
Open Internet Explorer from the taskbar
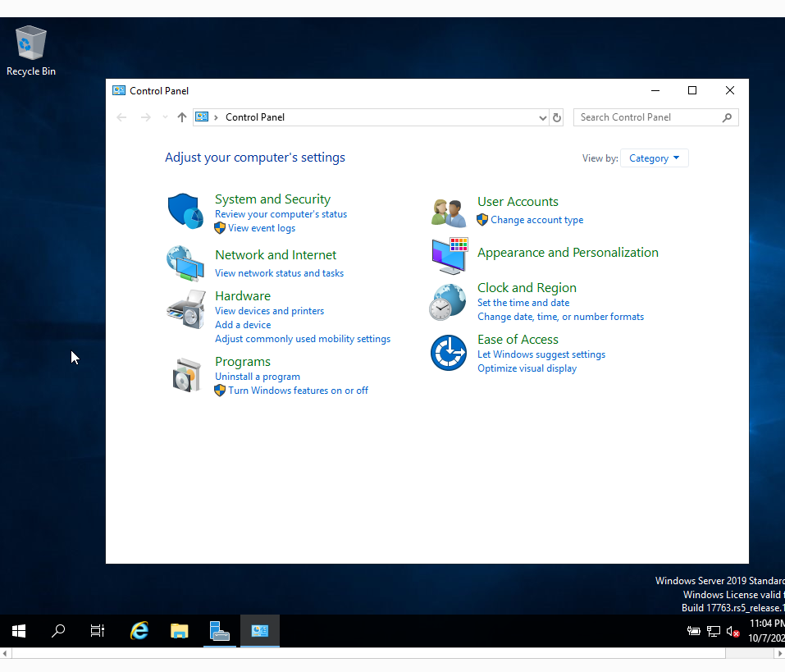pyautogui.click(x=139, y=630)
